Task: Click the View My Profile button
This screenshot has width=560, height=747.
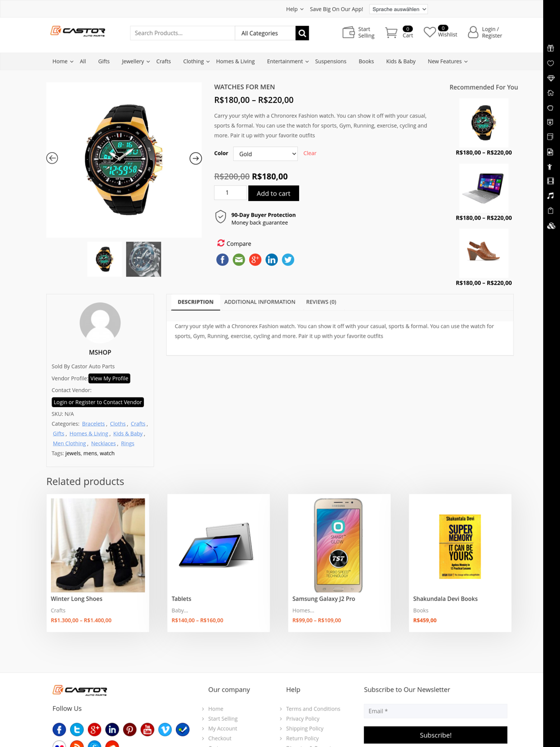Action: [x=109, y=379]
